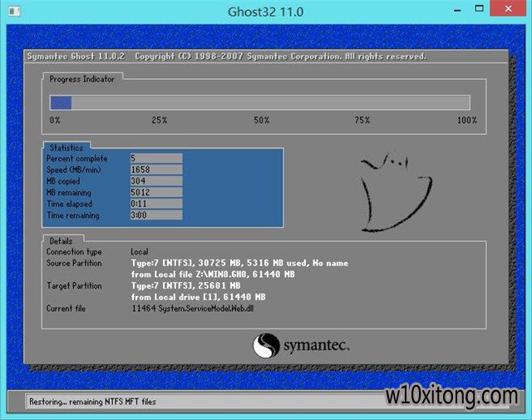Select the Speed value 1658

click(x=156, y=170)
